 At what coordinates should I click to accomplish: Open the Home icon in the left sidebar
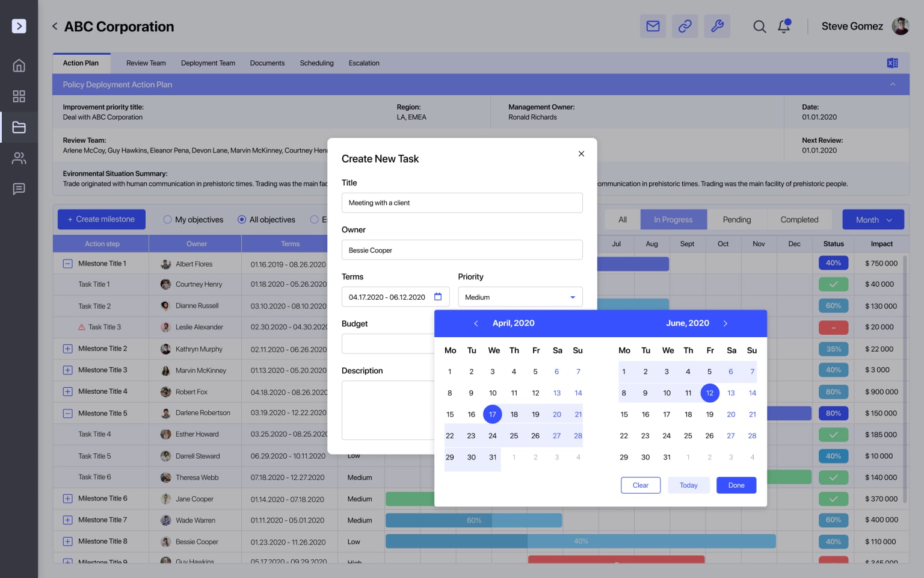point(19,66)
